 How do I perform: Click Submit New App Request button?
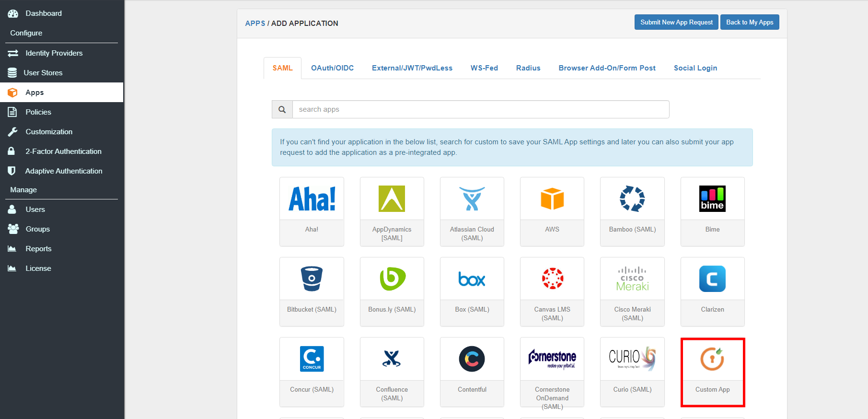pyautogui.click(x=677, y=22)
